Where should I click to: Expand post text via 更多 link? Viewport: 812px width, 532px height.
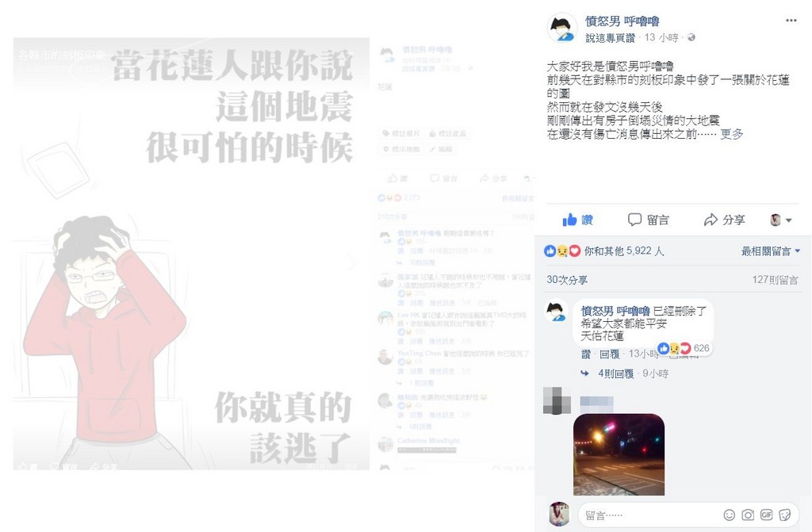(732, 134)
